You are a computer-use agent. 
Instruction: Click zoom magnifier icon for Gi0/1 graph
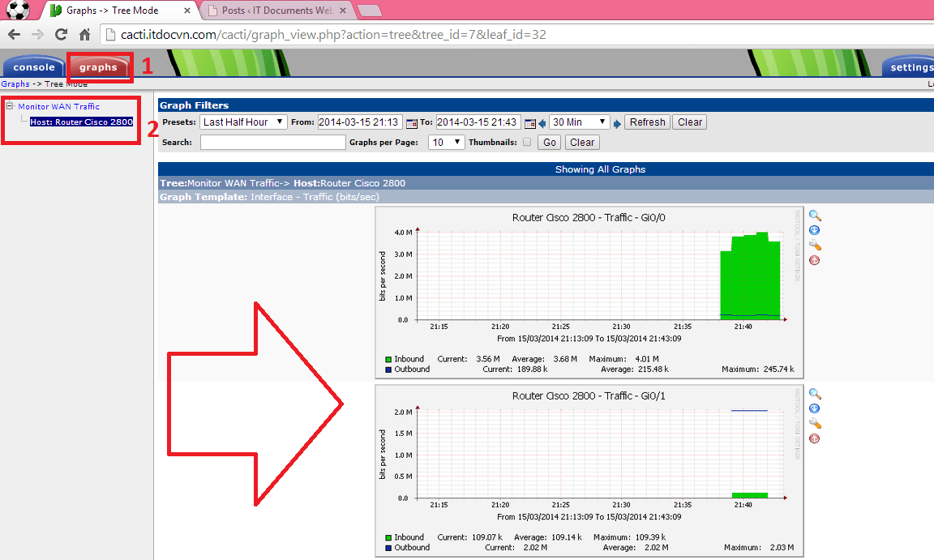(815, 395)
